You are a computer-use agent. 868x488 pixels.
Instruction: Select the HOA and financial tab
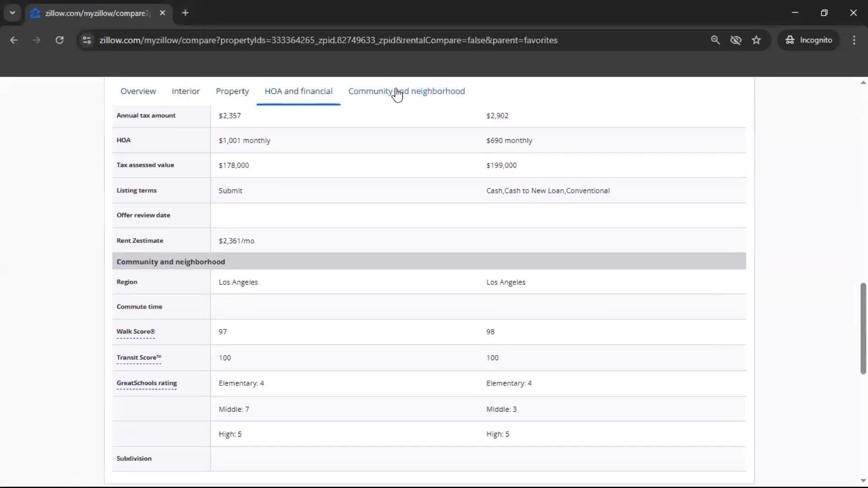click(298, 91)
